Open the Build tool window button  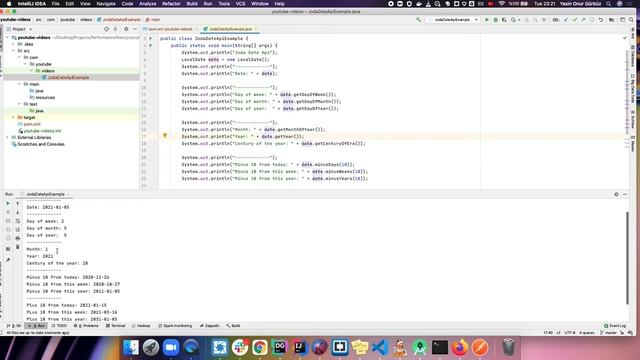tap(233, 326)
